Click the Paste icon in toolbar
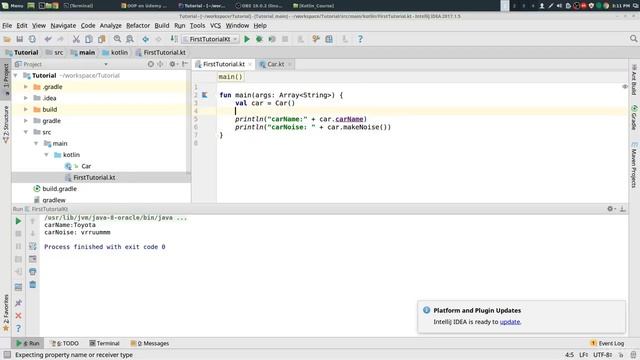 [x=101, y=39]
